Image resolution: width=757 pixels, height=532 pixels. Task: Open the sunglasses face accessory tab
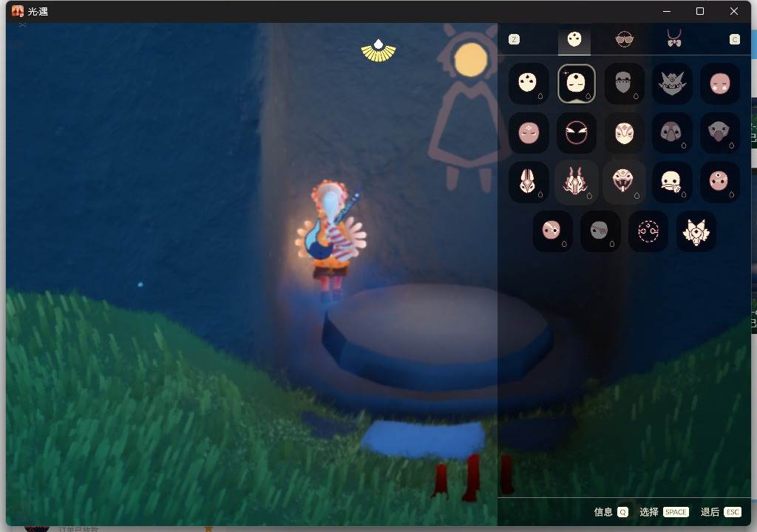tap(624, 40)
